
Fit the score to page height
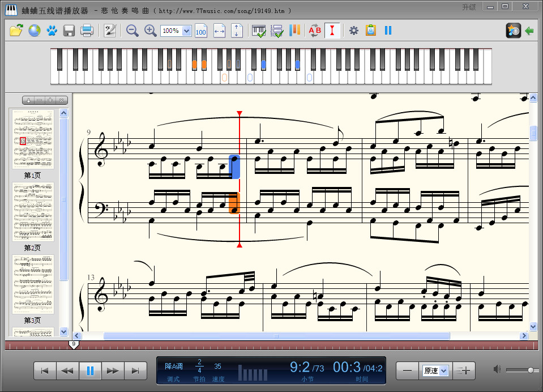(x=237, y=31)
